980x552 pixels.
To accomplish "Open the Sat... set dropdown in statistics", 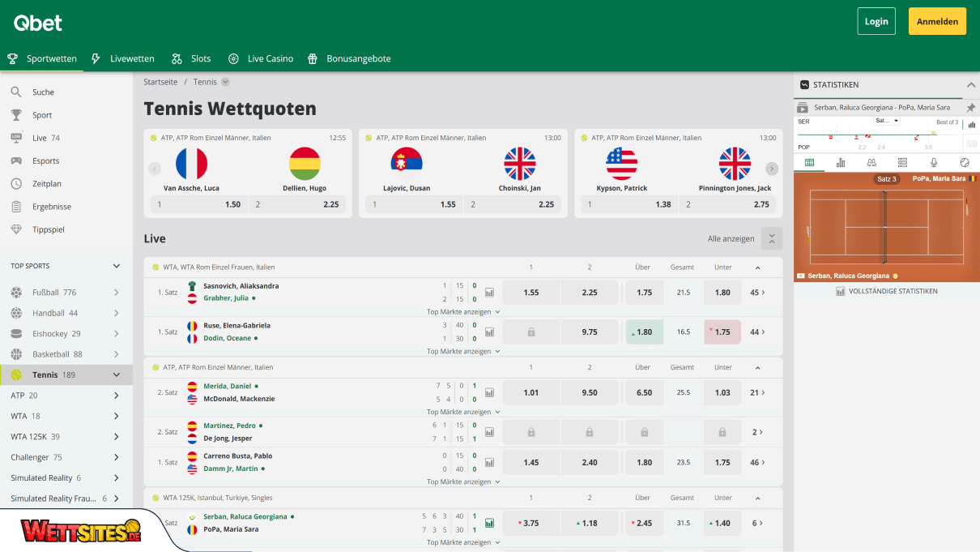I will pyautogui.click(x=887, y=121).
